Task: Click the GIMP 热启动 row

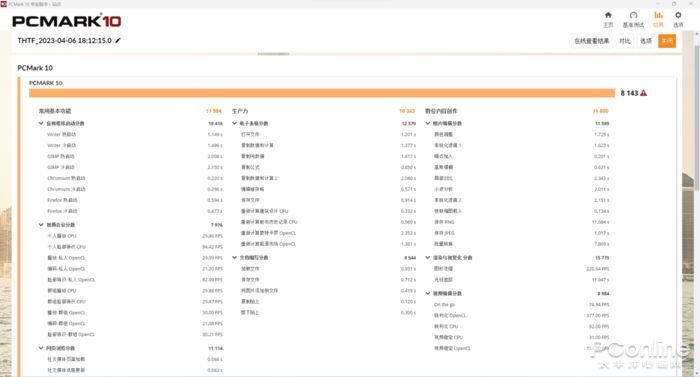Action: [135, 156]
